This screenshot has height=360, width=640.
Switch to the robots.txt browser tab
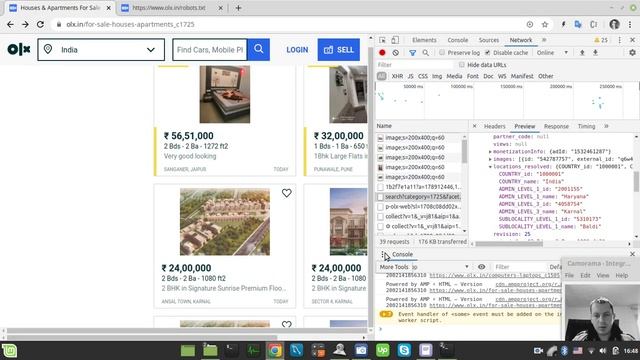coord(169,8)
